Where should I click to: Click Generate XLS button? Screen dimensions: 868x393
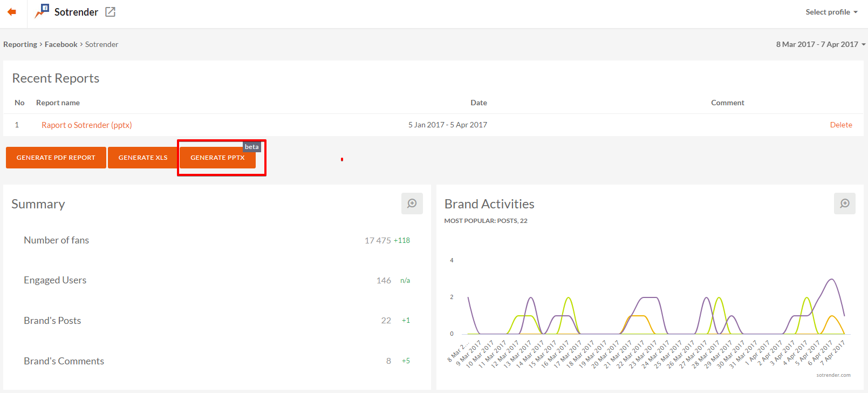(143, 158)
